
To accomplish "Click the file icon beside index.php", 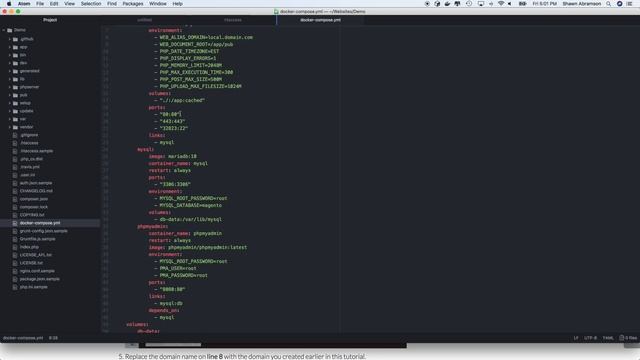I will [x=15, y=247].
